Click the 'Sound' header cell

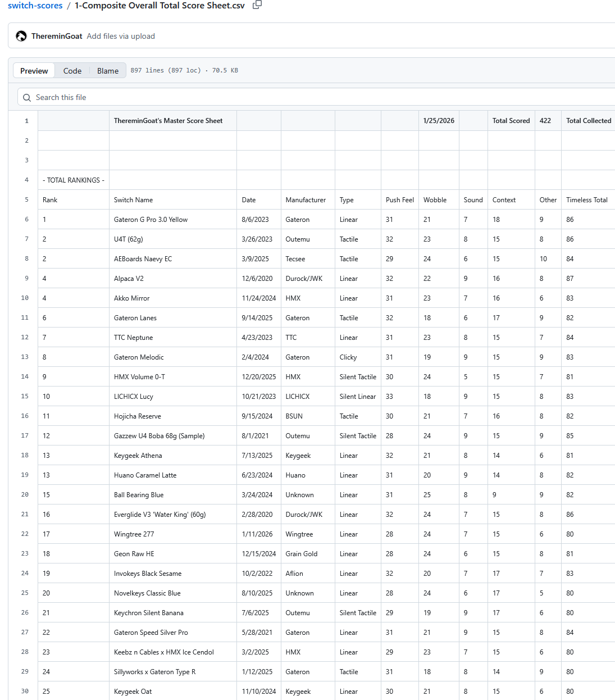pyautogui.click(x=473, y=199)
